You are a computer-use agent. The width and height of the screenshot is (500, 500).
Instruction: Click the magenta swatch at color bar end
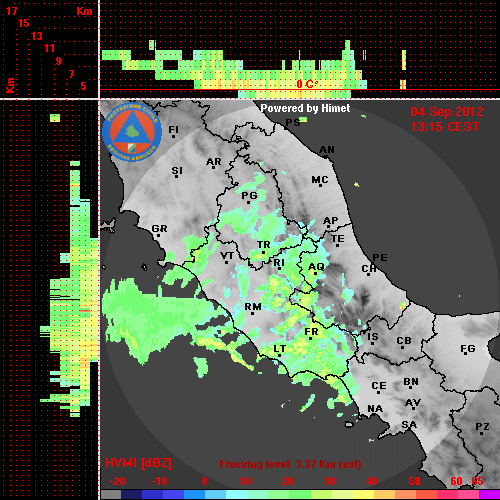(x=489, y=495)
